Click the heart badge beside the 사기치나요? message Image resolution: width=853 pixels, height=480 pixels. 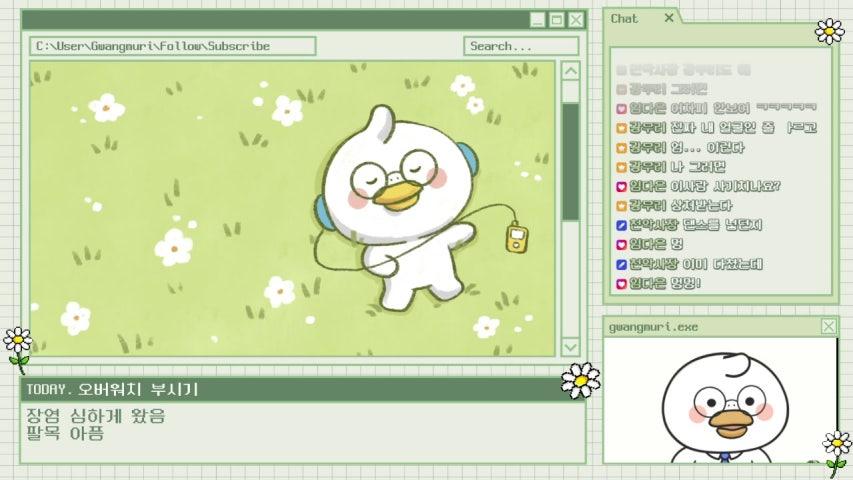pyautogui.click(x=622, y=187)
